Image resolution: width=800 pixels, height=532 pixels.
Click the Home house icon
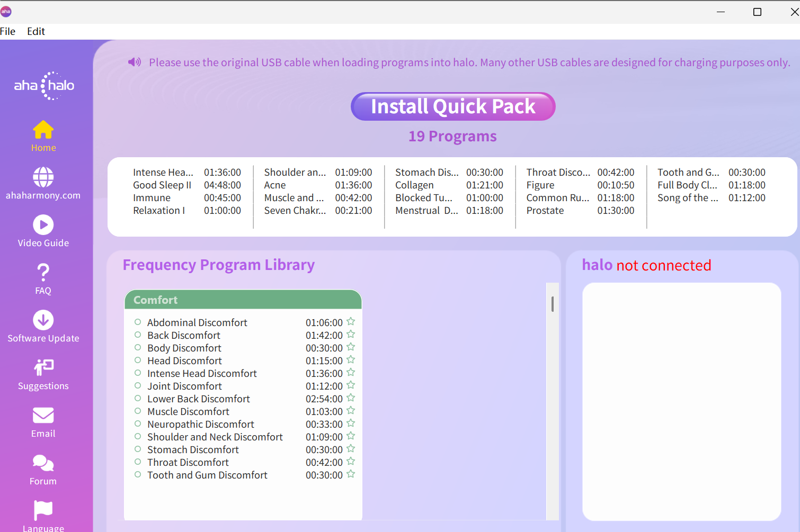point(43,130)
